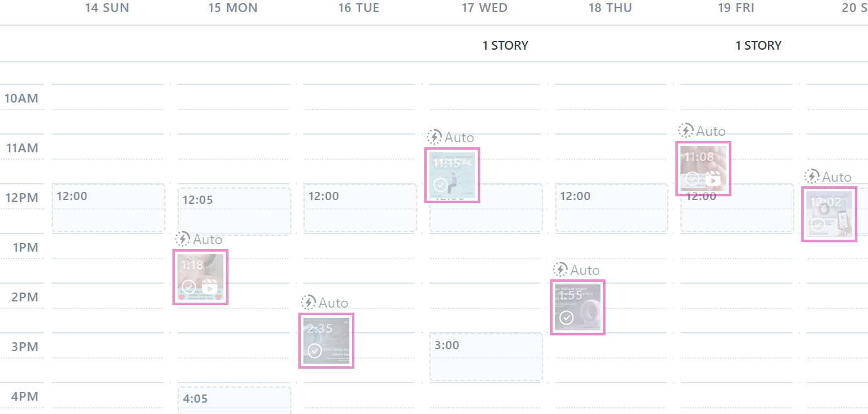Click the checkmark circle on Tuesday's 2:35 post
This screenshot has width=868, height=414.
[x=315, y=350]
